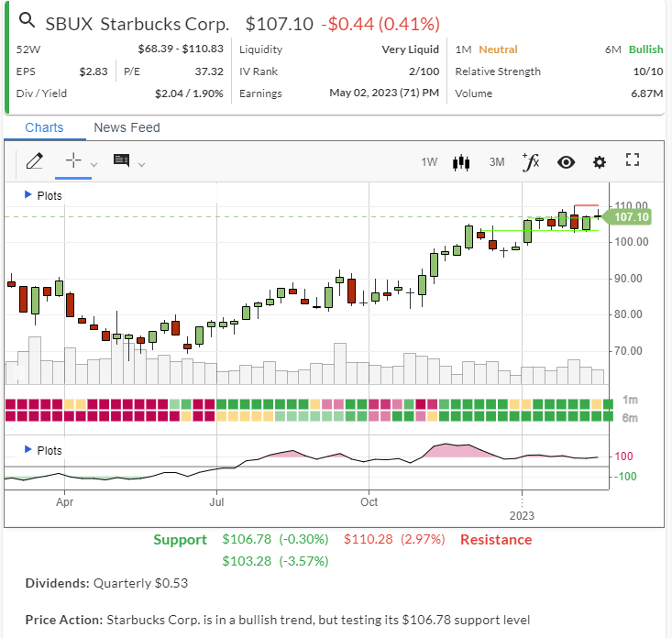
Task: Open the crosshair tool dropdown arrow
Action: click(94, 164)
